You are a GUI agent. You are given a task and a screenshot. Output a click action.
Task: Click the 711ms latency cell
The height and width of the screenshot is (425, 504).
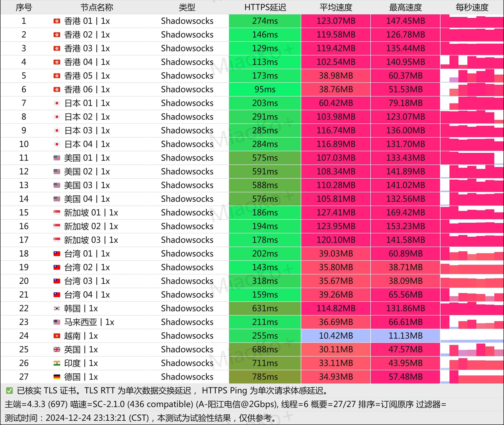click(265, 363)
